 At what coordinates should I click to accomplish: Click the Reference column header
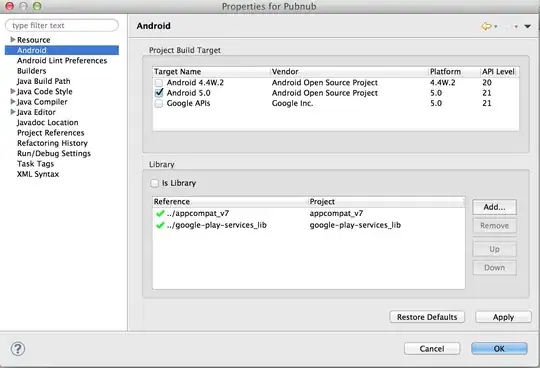(x=230, y=202)
